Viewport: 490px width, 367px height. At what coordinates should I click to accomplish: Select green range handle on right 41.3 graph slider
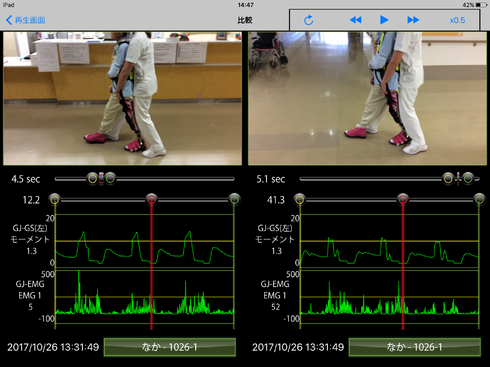(479, 200)
